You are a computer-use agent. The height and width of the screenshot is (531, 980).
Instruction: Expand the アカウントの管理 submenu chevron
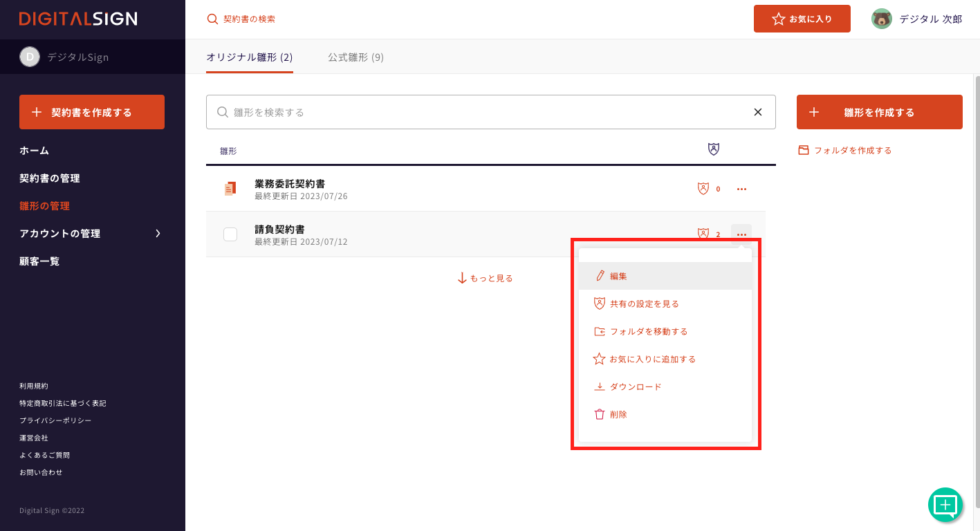coord(158,234)
